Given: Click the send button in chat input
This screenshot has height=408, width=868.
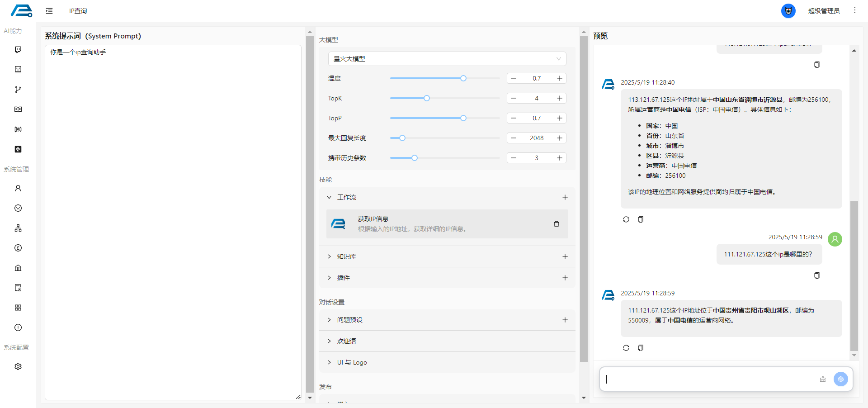Looking at the screenshot, I should pyautogui.click(x=840, y=379).
